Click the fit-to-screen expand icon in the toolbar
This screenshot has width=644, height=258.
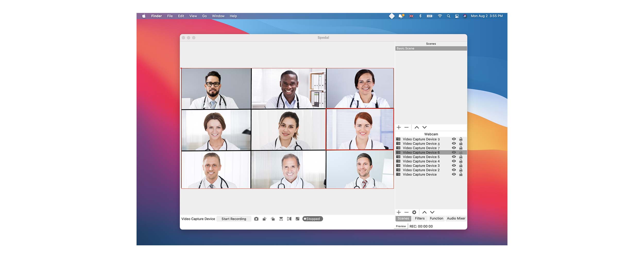click(x=298, y=219)
